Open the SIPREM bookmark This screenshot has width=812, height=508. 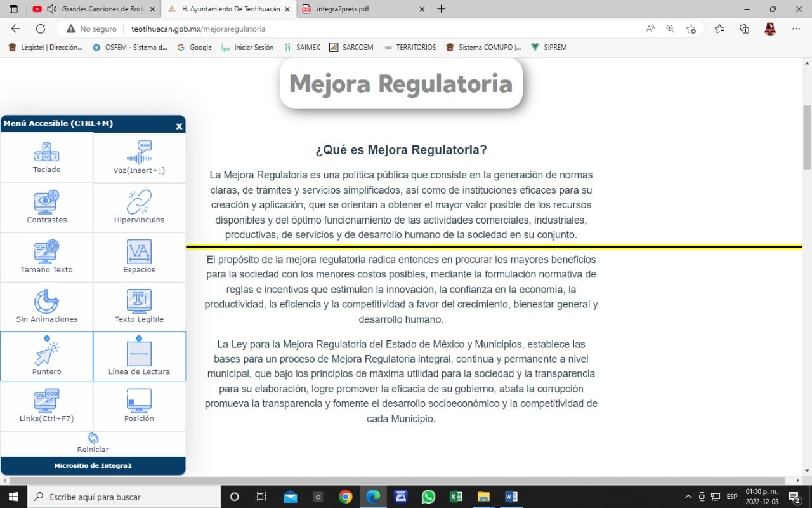coord(549,47)
